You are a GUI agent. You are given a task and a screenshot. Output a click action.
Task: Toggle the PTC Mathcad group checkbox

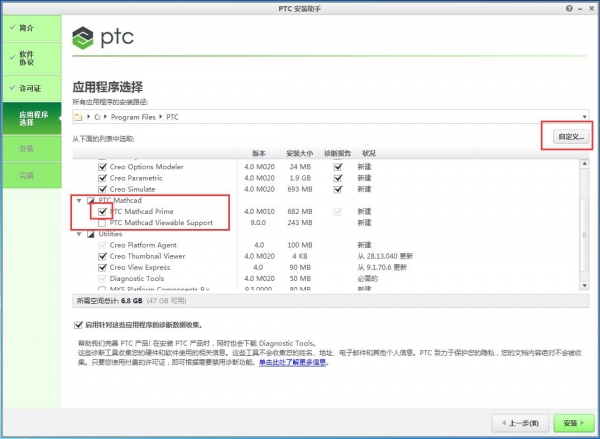click(91, 200)
